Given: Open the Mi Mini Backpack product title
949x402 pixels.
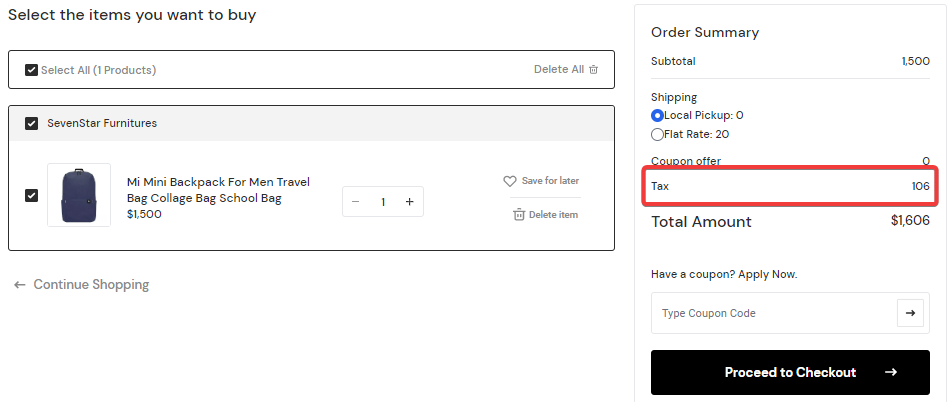Looking at the screenshot, I should pyautogui.click(x=218, y=190).
